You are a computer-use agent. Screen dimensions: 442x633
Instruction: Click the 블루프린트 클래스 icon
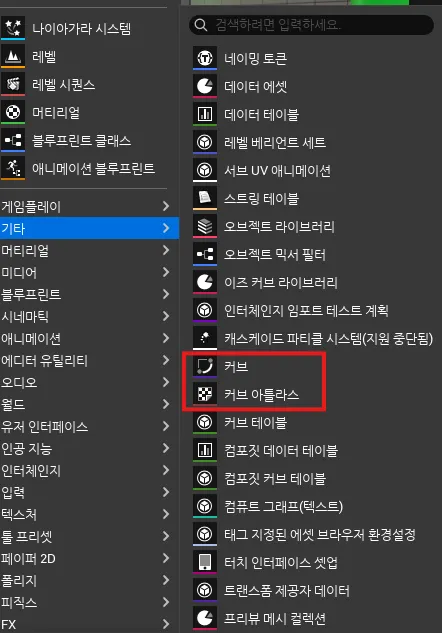pyautogui.click(x=13, y=140)
